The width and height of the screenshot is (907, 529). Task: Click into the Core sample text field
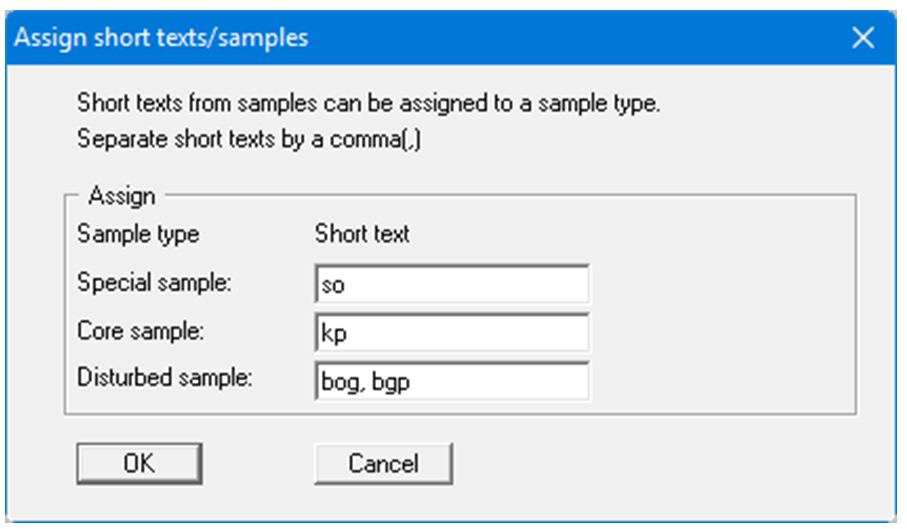pyautogui.click(x=451, y=333)
